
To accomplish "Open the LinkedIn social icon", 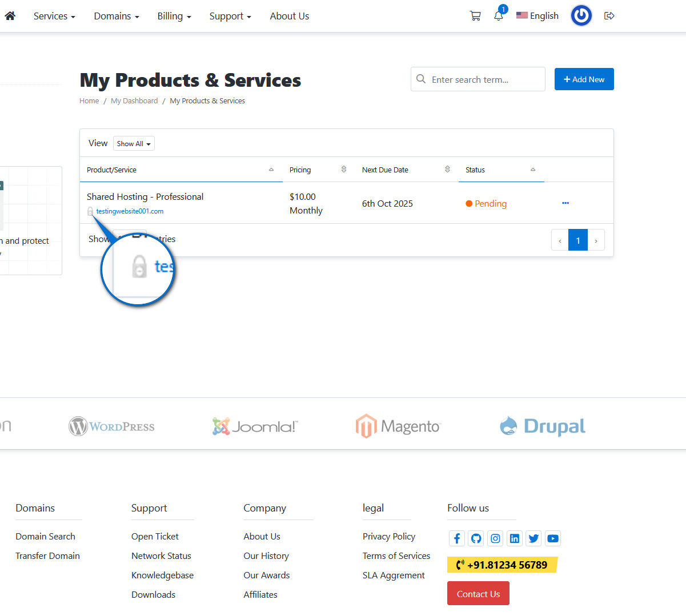I will pos(515,538).
